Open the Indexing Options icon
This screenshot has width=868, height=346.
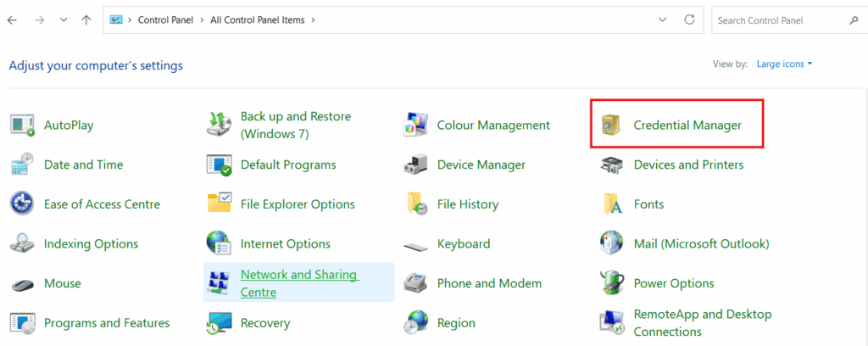click(23, 243)
